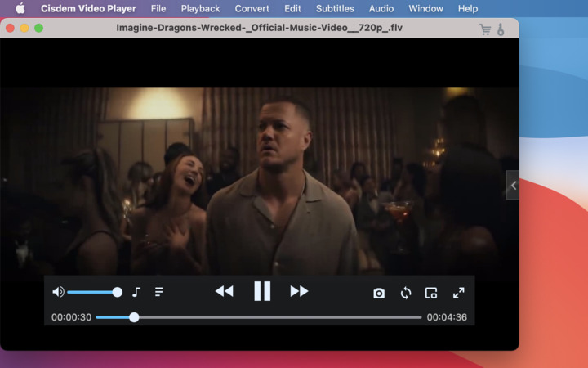588x368 pixels.
Task: Open the Edit menu
Action: click(x=292, y=9)
